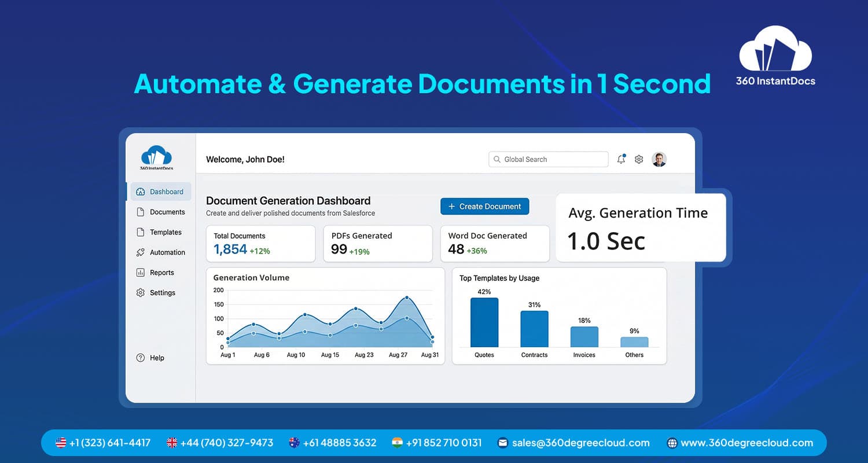Click the Aug 15 axis label
Viewport: 868px width, 463px height.
click(330, 355)
